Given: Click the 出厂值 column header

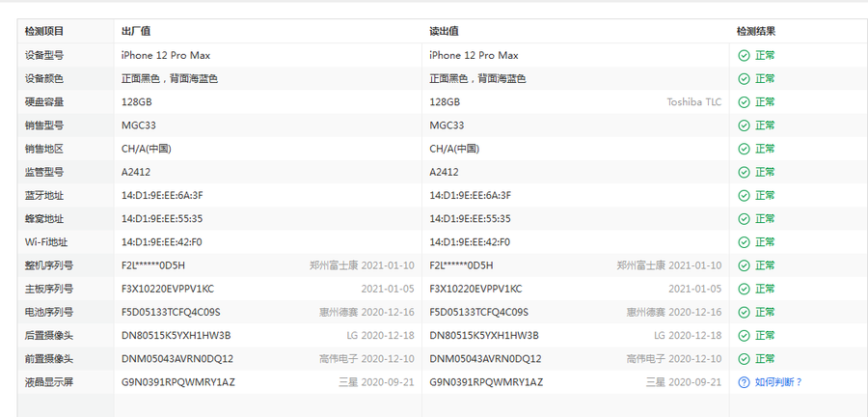Looking at the screenshot, I should pyautogui.click(x=136, y=32).
